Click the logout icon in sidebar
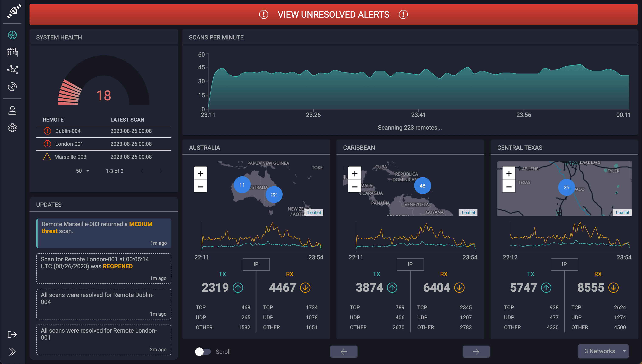The height and width of the screenshot is (364, 642). [x=12, y=335]
